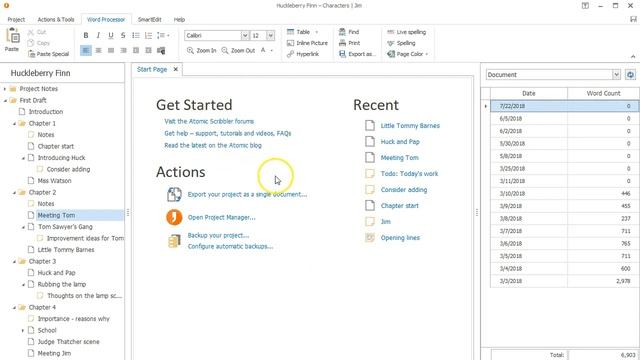Sort by the Word Count column header
Viewport: 640px width, 360px height.
click(x=603, y=93)
